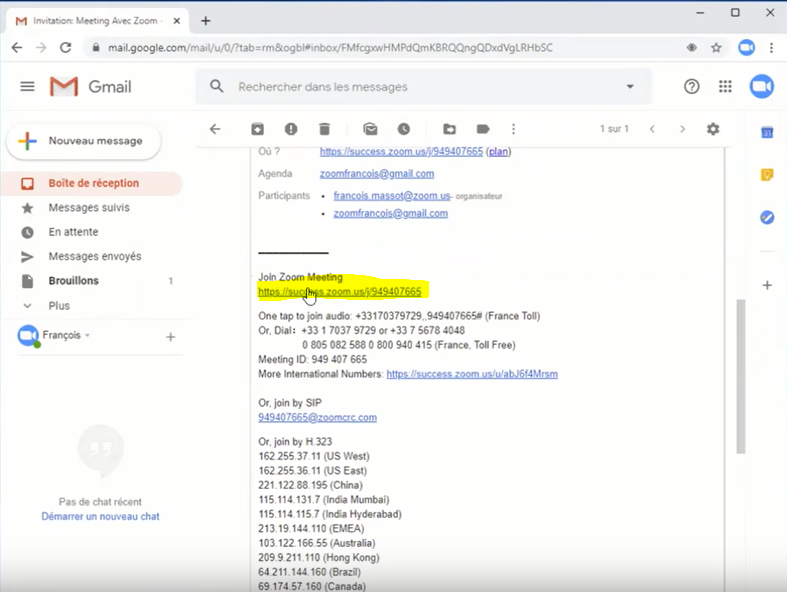Reload the page
The height and width of the screenshot is (592, 787).
point(65,48)
